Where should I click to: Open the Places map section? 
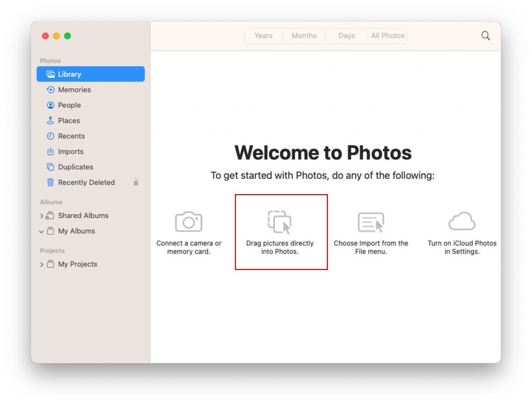click(x=69, y=120)
